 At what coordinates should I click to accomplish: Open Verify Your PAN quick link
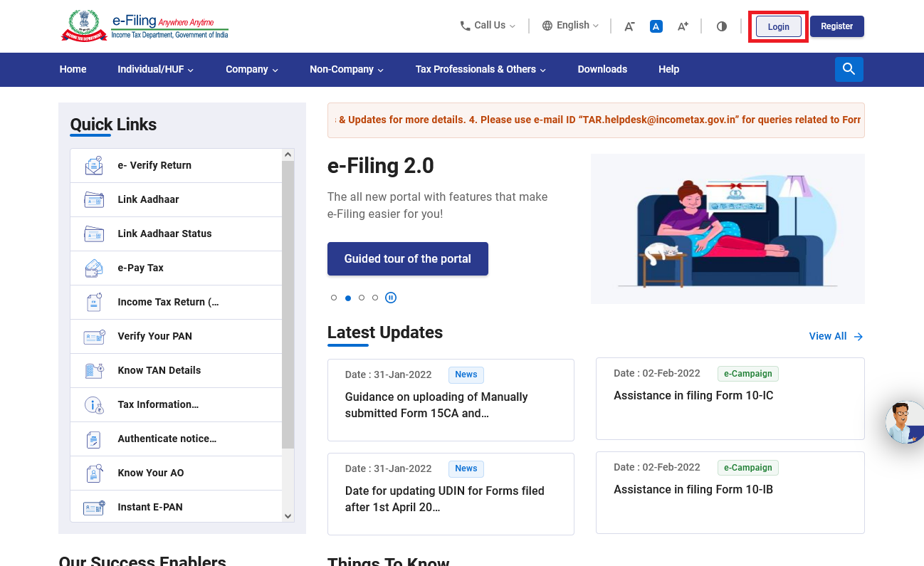(x=177, y=336)
